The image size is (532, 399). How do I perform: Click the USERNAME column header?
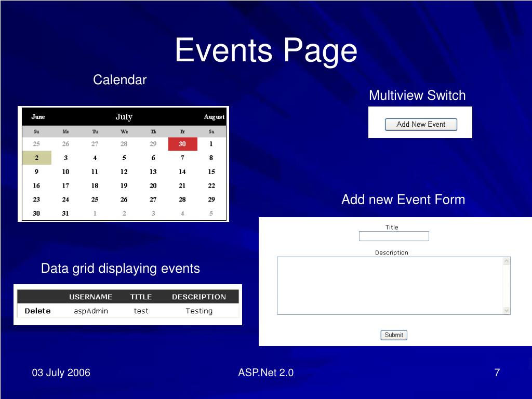coord(90,297)
